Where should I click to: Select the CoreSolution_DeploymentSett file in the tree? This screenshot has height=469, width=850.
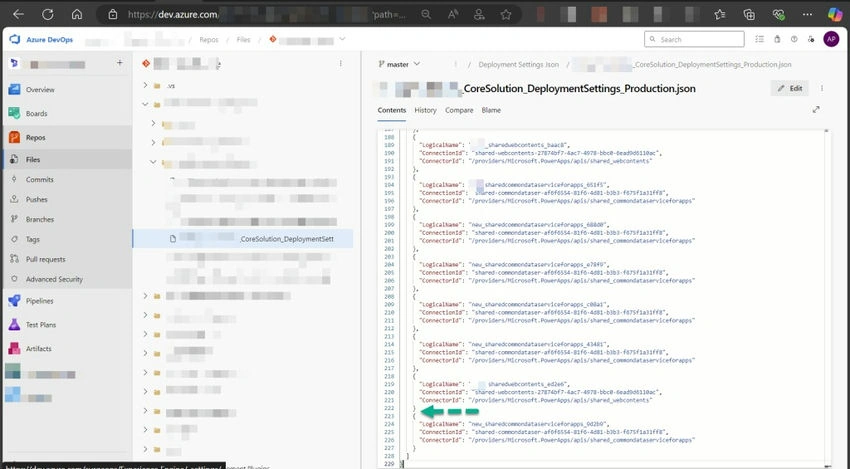[243, 239]
